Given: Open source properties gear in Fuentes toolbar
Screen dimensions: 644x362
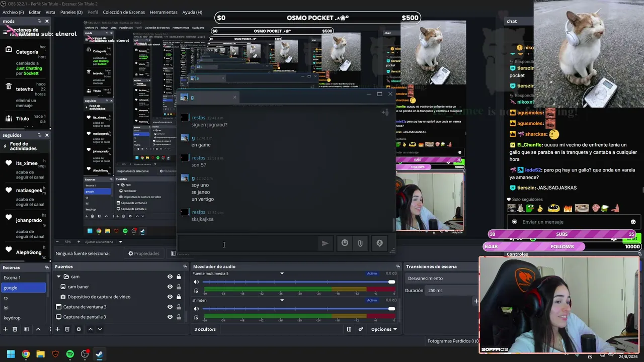Looking at the screenshot, I should pyautogui.click(x=78, y=329).
